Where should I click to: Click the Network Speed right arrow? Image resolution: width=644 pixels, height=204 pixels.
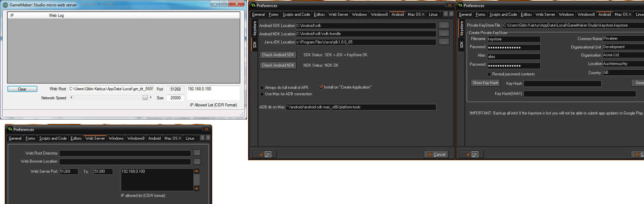point(151,98)
